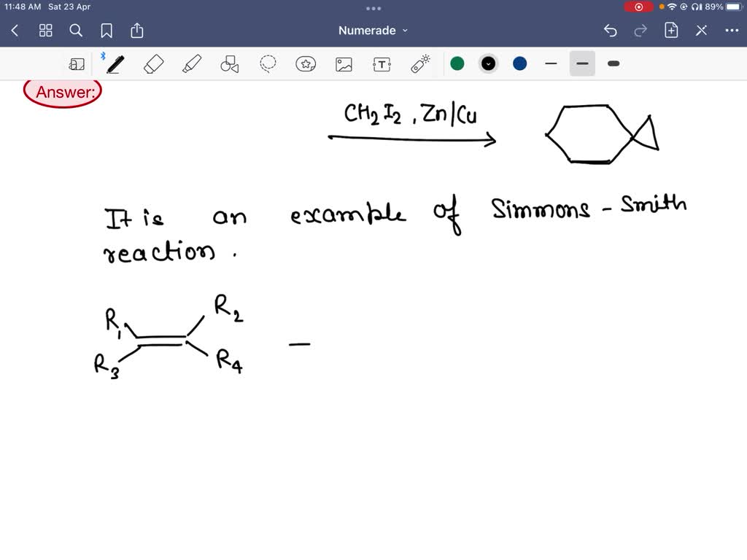747x560 pixels.
Task: Select the Pen tool
Action: 117,64
